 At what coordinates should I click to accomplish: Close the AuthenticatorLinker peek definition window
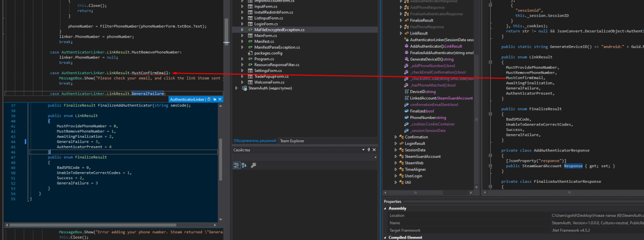click(220, 99)
